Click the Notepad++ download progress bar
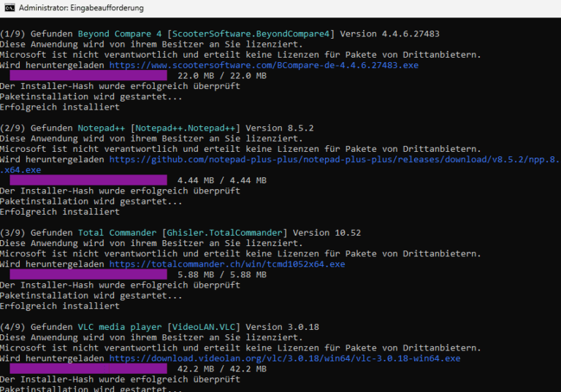This screenshot has width=561, height=392. [88, 180]
